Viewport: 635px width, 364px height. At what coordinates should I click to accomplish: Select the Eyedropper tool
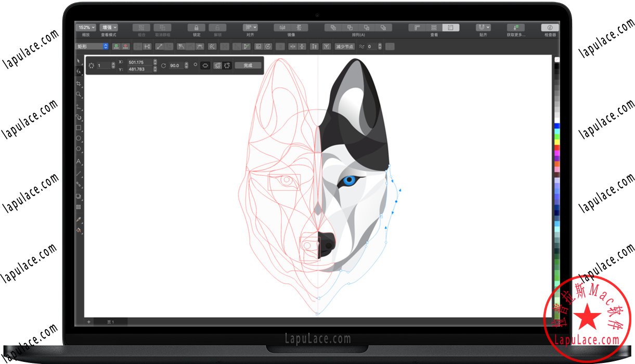(79, 219)
